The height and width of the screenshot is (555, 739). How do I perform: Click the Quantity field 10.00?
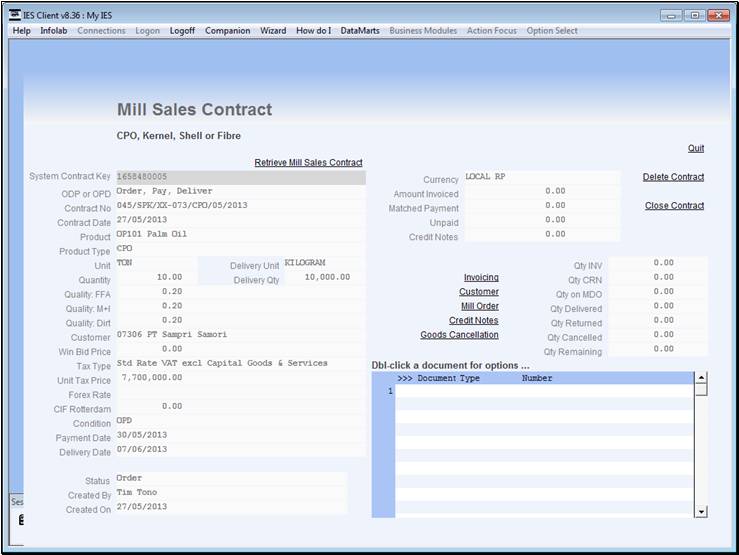156,277
